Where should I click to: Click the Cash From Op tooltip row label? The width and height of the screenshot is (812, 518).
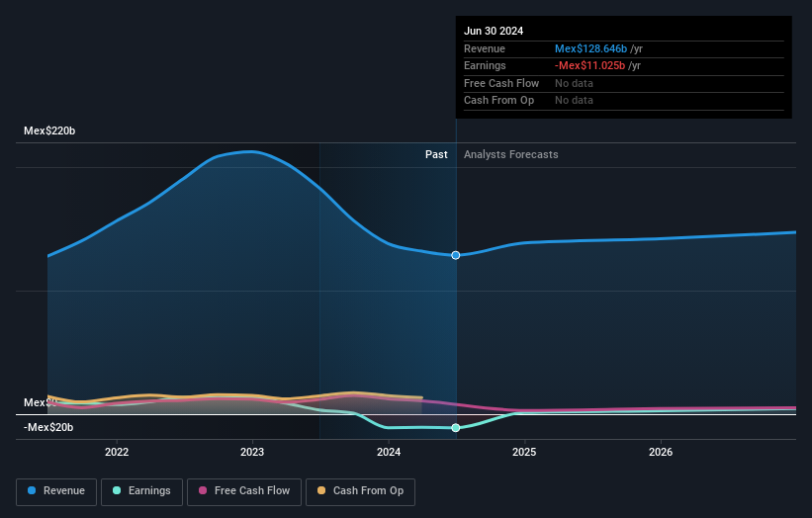coord(498,101)
